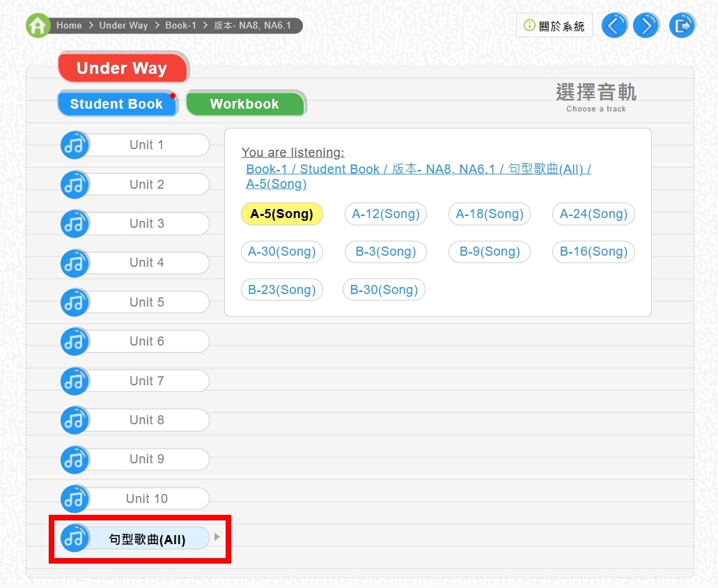Play the B-30(Song) track

click(x=384, y=289)
